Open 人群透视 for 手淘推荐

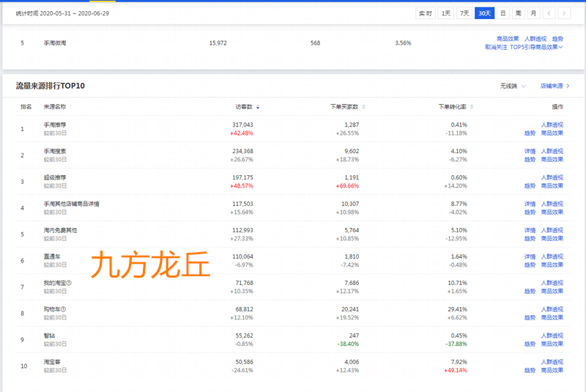[552, 125]
